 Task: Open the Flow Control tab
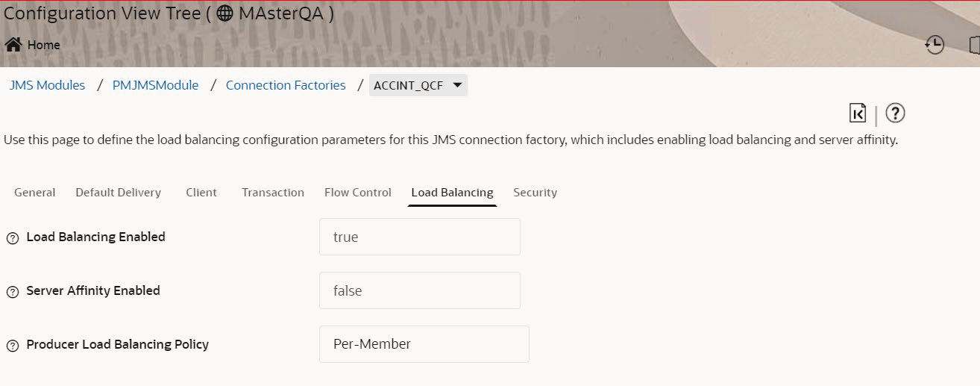coord(358,193)
